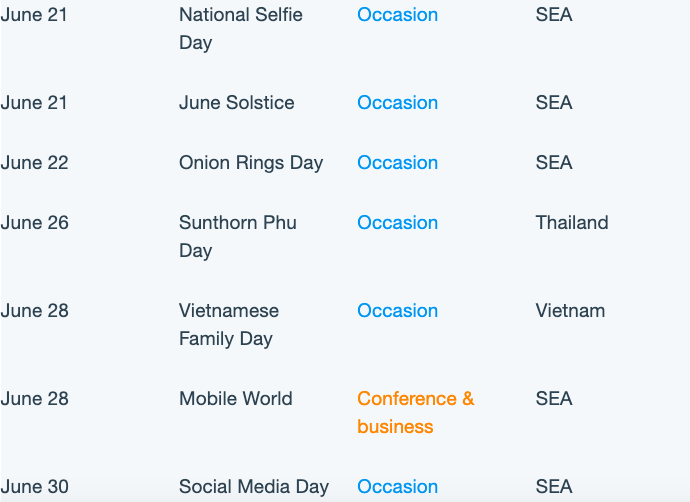Screen dimensions: 690x502
Task: Click the June 26 date cell
Action: 34,223
